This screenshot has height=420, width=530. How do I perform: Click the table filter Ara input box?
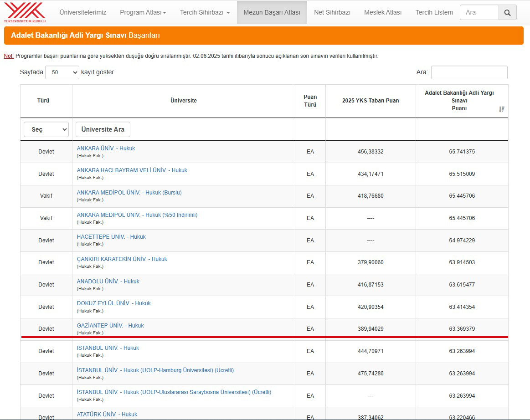[x=469, y=72]
